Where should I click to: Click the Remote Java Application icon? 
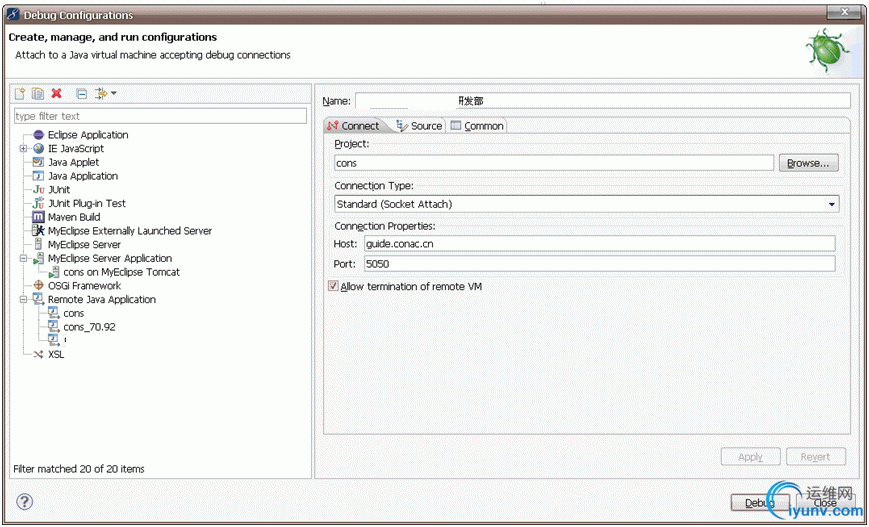38,299
